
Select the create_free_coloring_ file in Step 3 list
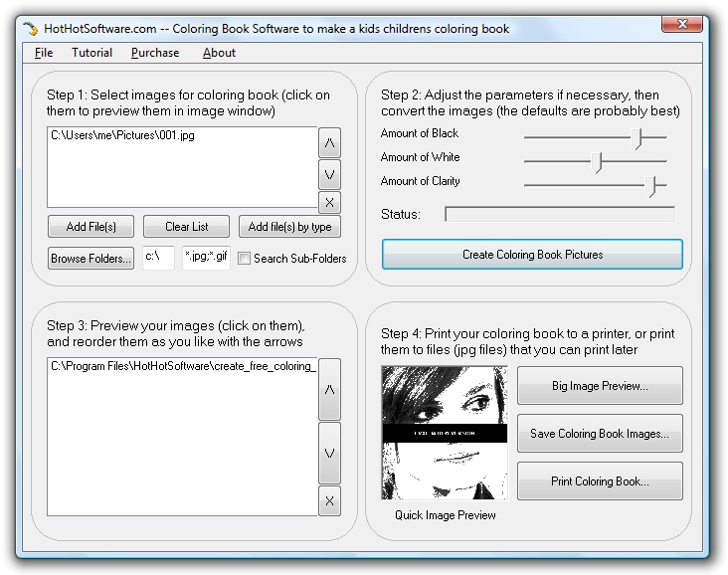coord(183,366)
